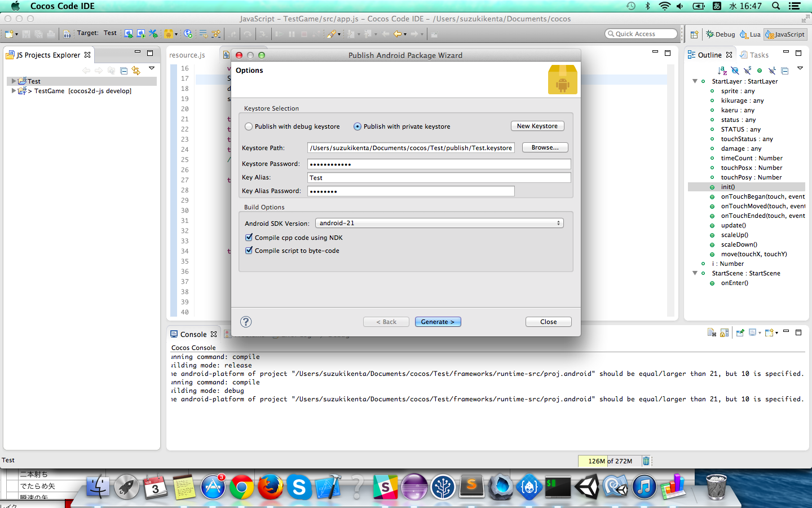Select update() in the Outline
The width and height of the screenshot is (812, 508).
pyautogui.click(x=733, y=225)
